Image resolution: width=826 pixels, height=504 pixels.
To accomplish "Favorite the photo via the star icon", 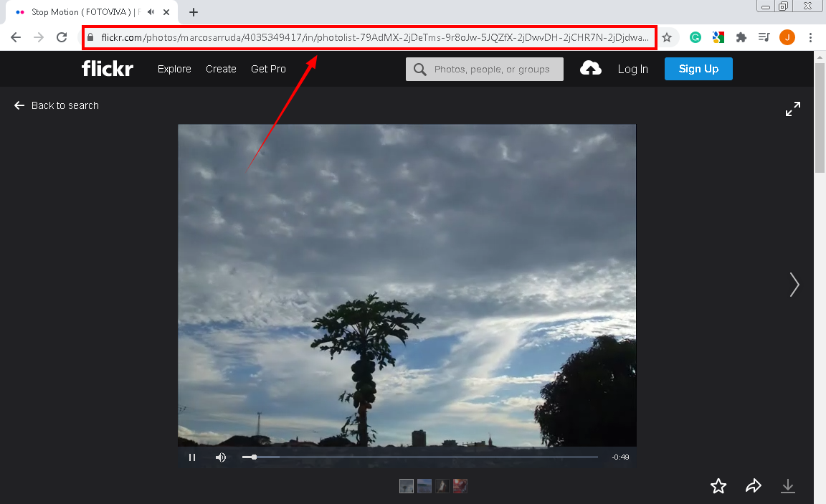I will click(718, 486).
